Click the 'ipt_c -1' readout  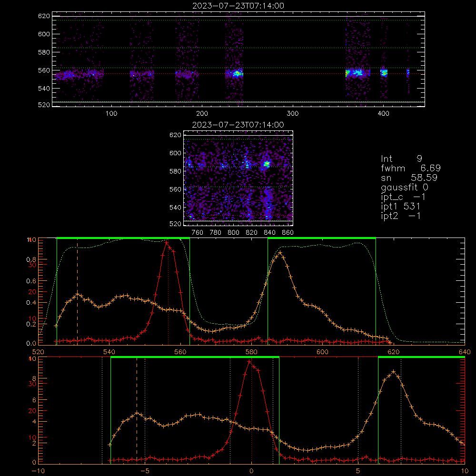[403, 197]
